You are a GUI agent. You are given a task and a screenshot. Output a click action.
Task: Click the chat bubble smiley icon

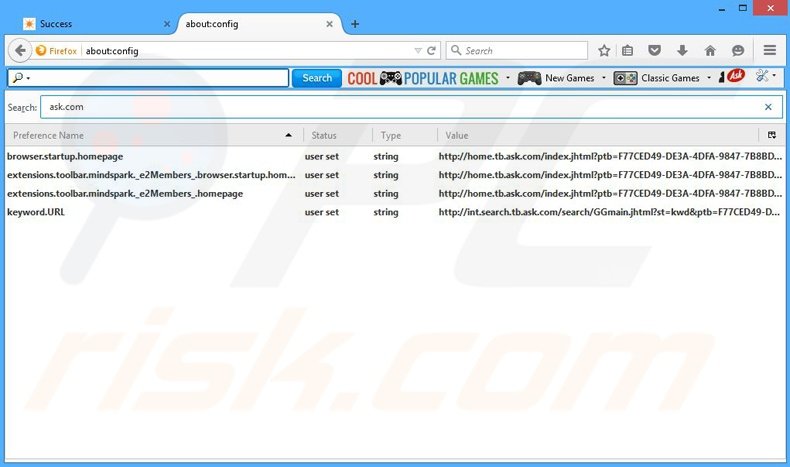(x=738, y=50)
